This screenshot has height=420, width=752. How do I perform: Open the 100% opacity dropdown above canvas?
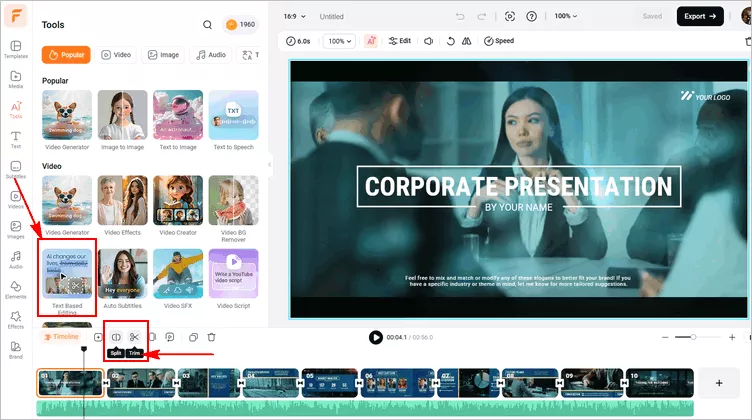340,41
